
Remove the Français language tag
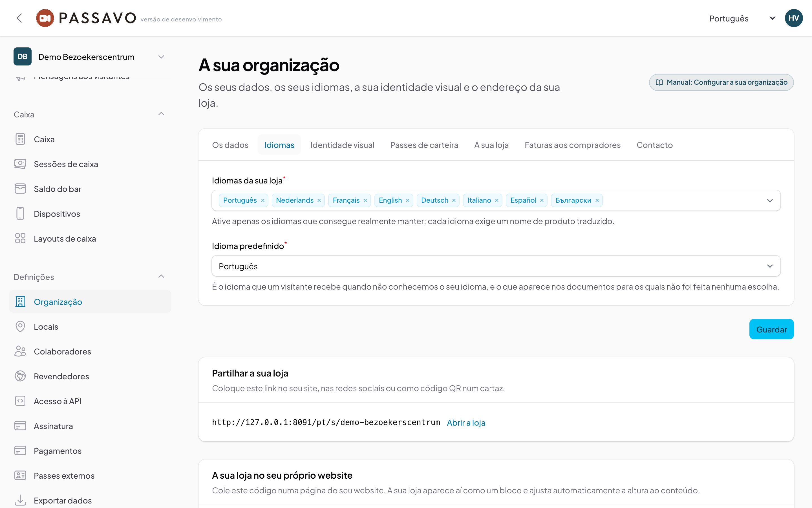tap(365, 201)
